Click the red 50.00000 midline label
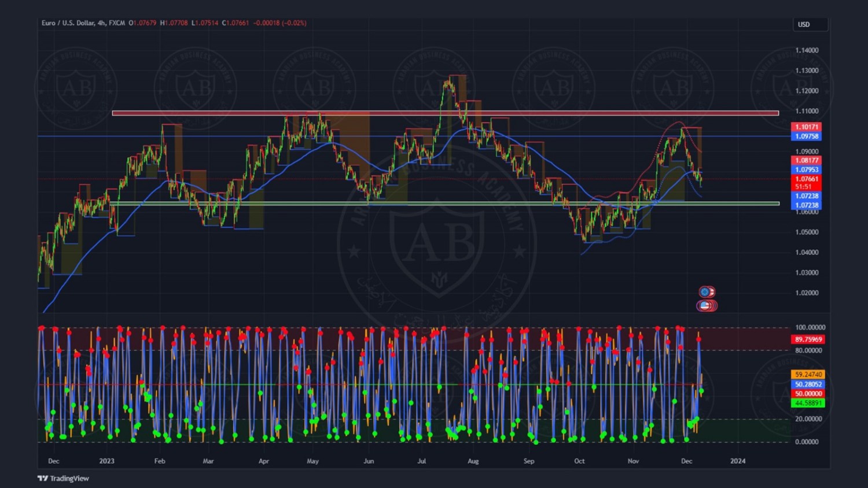The width and height of the screenshot is (868, 488). click(x=808, y=394)
